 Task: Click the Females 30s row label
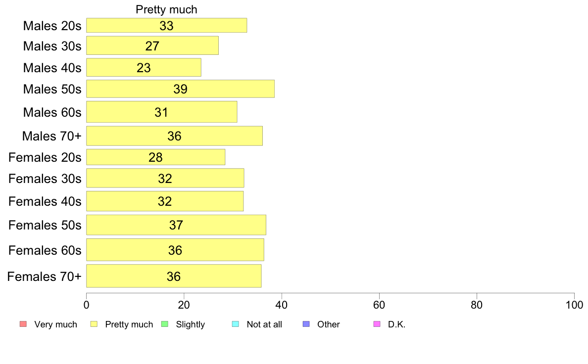point(45,179)
